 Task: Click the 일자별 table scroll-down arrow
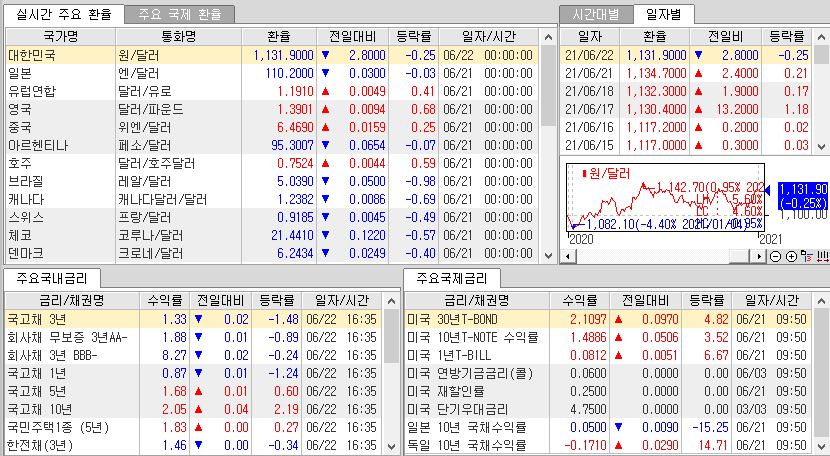point(821,146)
